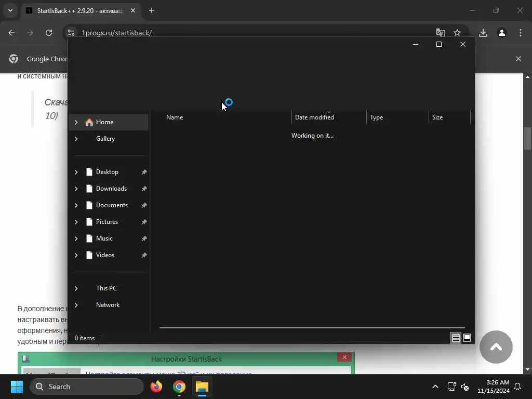The image size is (532, 399).
Task: Click the pin icon beside Videos
Action: click(x=144, y=255)
